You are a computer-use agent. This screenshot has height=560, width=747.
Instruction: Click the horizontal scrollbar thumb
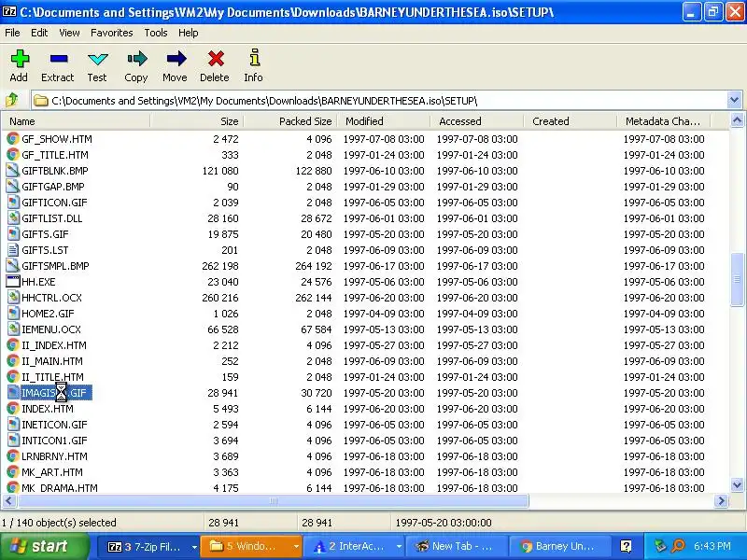click(x=273, y=500)
